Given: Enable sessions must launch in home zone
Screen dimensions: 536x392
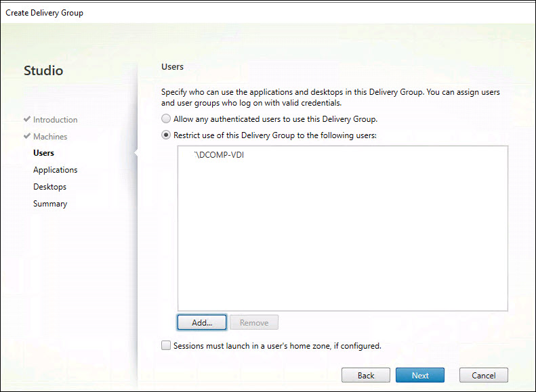Looking at the screenshot, I should 167,346.
